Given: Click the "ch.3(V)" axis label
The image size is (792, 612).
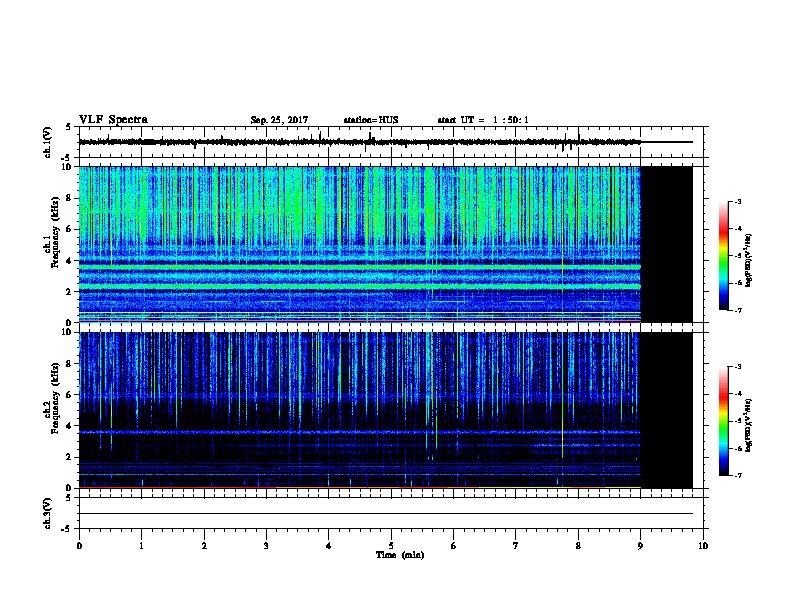Looking at the screenshot, I should [x=48, y=513].
